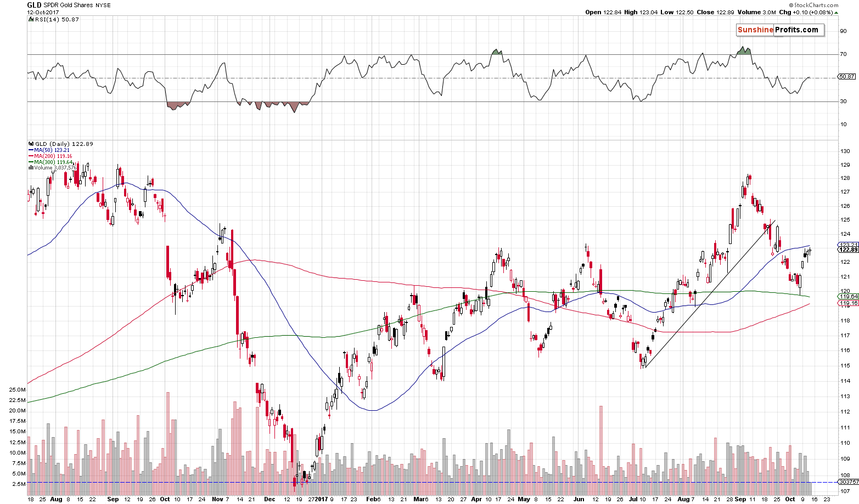This screenshot has width=859, height=504.
Task: Click the 30 oversold level on RSI axis
Action: click(x=843, y=101)
